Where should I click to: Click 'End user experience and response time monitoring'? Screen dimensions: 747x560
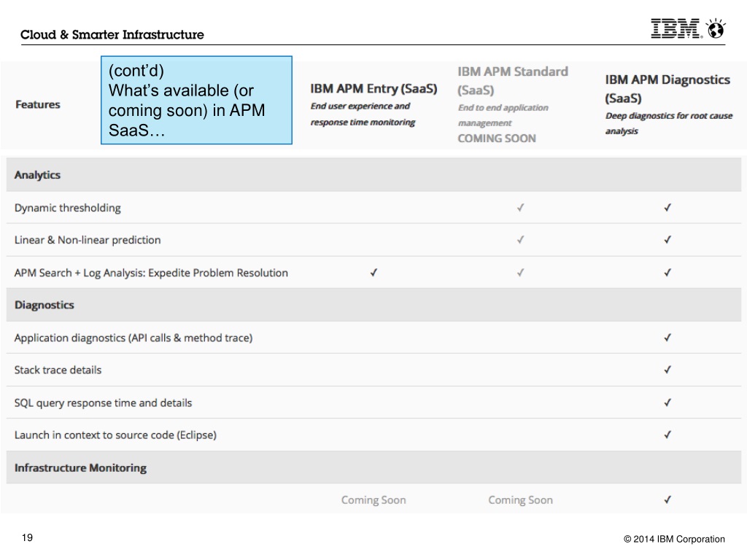pyautogui.click(x=363, y=114)
